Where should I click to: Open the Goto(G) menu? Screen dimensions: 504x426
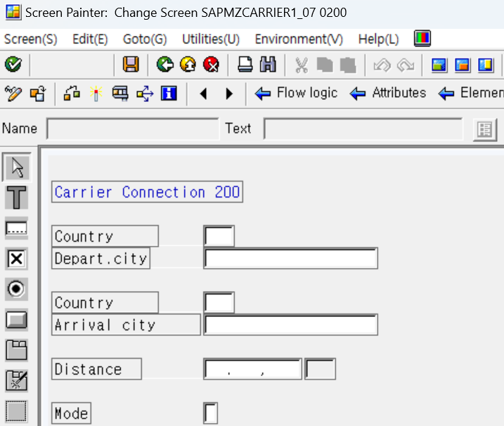click(x=145, y=39)
